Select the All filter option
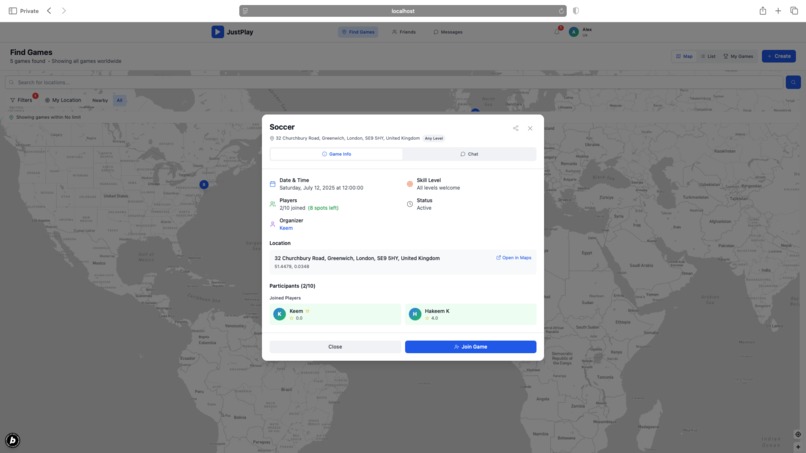This screenshot has height=453, width=806. point(119,100)
